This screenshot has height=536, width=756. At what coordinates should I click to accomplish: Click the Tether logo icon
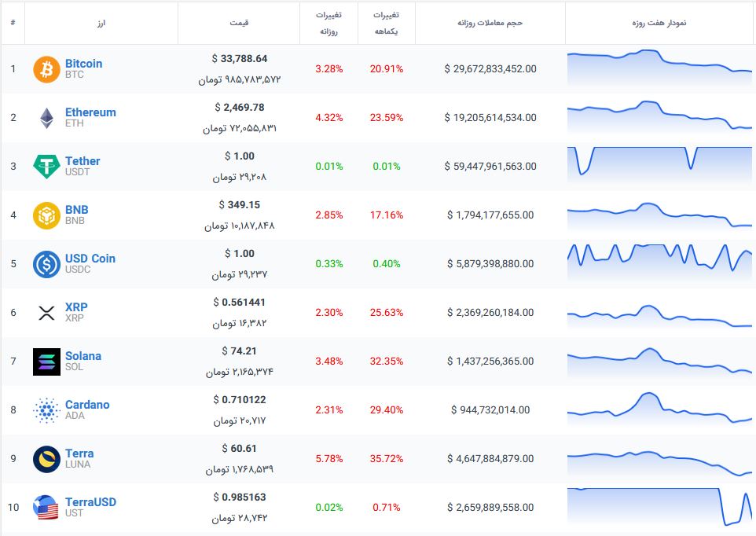click(47, 167)
